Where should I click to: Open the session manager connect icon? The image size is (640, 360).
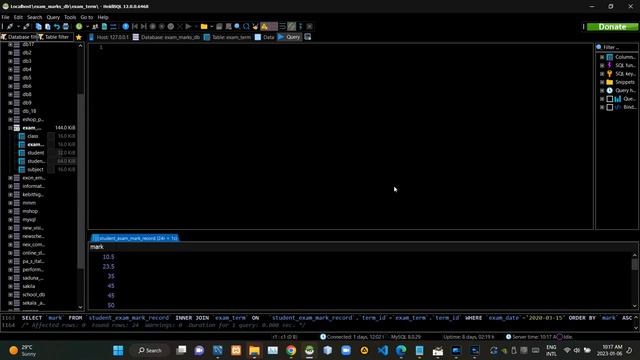(x=10, y=27)
